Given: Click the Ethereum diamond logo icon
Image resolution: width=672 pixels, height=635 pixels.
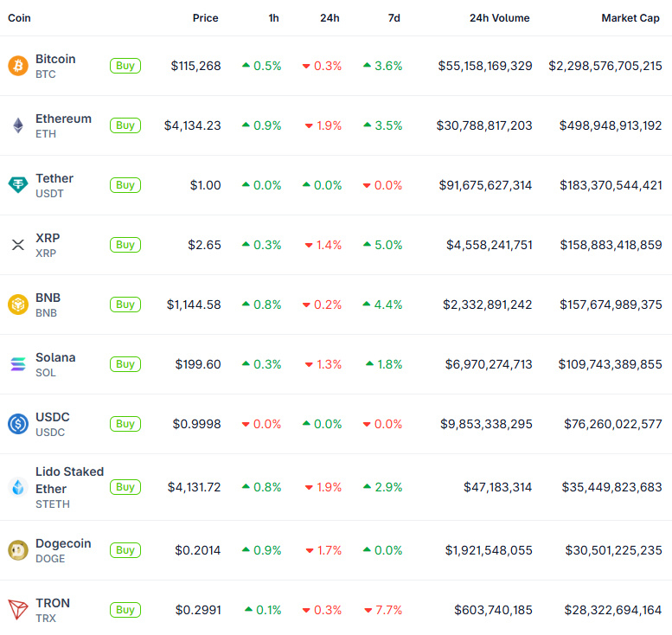Looking at the screenshot, I should click(18, 125).
